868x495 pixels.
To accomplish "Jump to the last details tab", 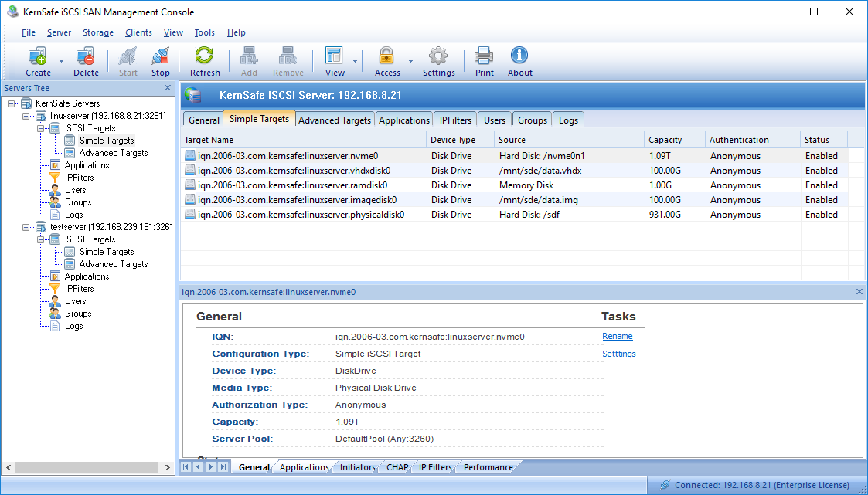I will 223,467.
